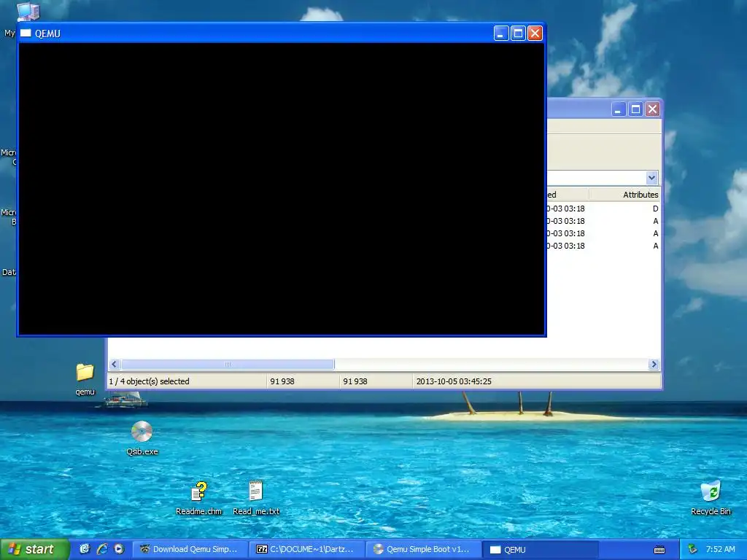747x560 pixels.
Task: Minimize the QEMU window
Action: [x=500, y=34]
